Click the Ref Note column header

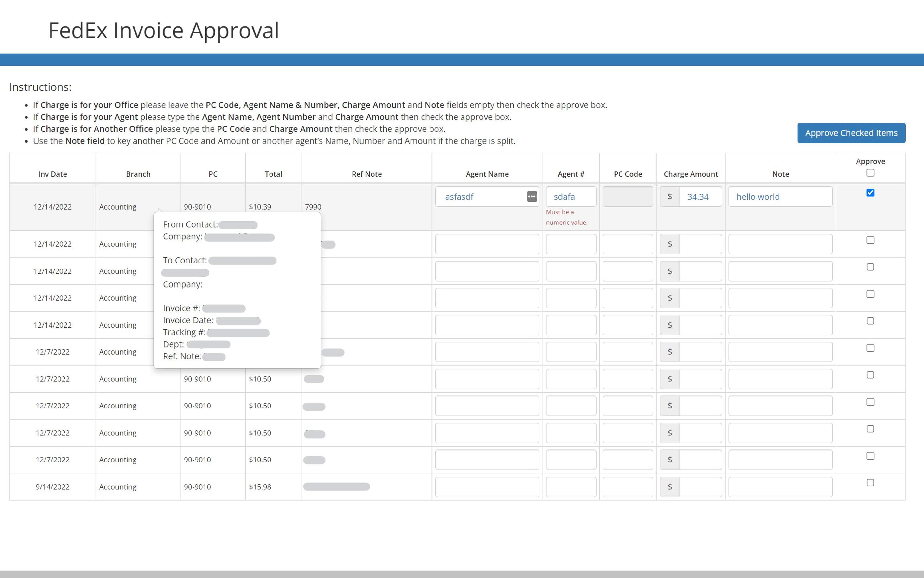(x=366, y=174)
